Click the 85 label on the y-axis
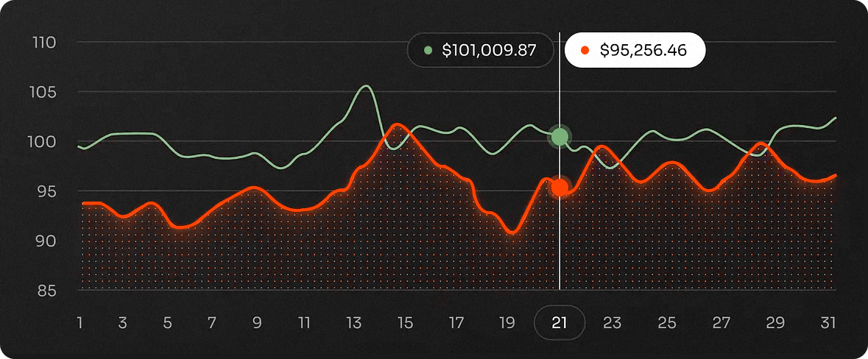Viewport: 868px width, 359px height. click(45, 291)
